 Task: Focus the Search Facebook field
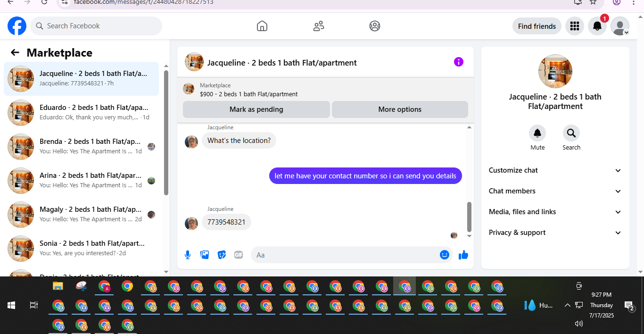tap(96, 26)
